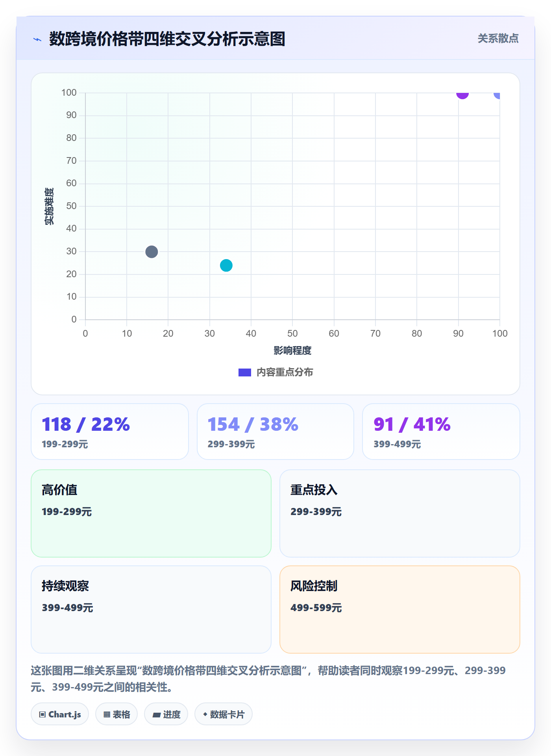Click the title 数跨境价格带四维交叉分析示意图
This screenshot has width=551, height=756.
click(x=167, y=39)
